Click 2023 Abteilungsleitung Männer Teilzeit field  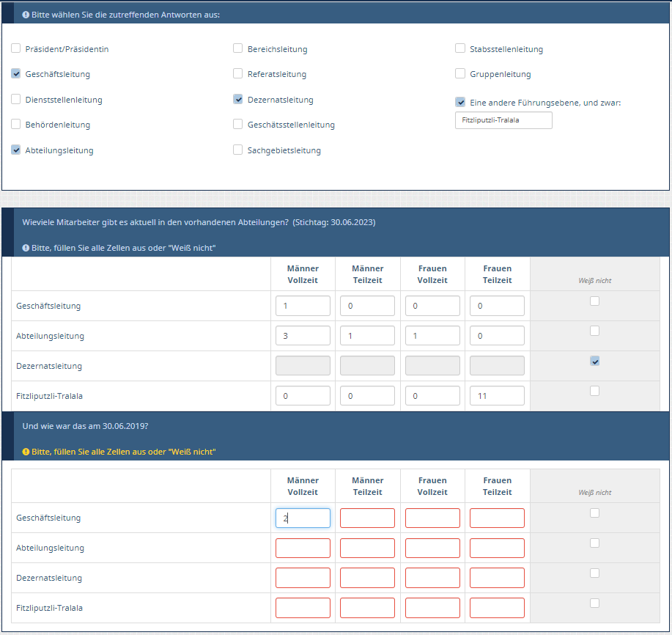click(367, 336)
